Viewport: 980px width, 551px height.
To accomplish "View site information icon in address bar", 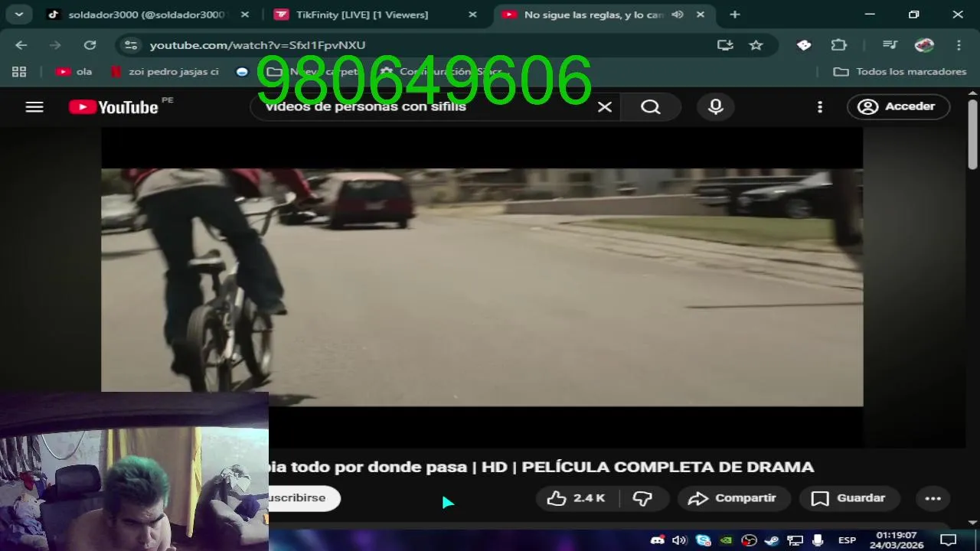I will click(131, 45).
